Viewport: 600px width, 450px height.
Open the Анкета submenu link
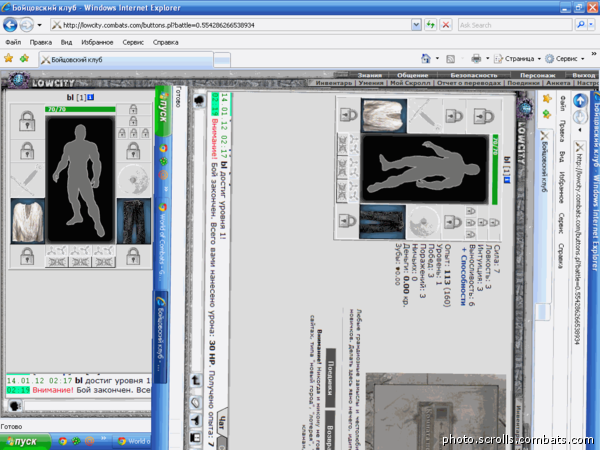click(558, 83)
